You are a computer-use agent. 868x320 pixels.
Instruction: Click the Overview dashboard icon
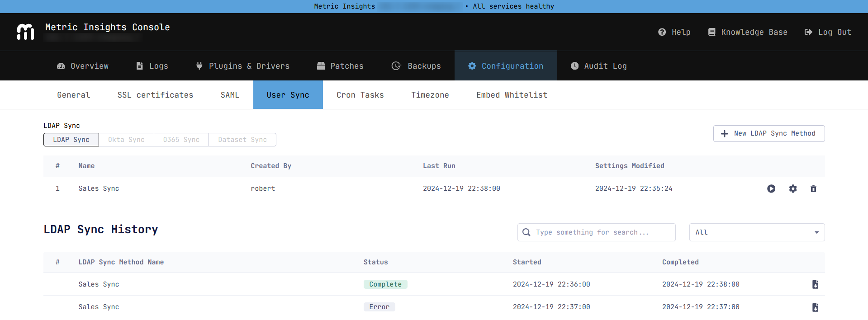[61, 66]
